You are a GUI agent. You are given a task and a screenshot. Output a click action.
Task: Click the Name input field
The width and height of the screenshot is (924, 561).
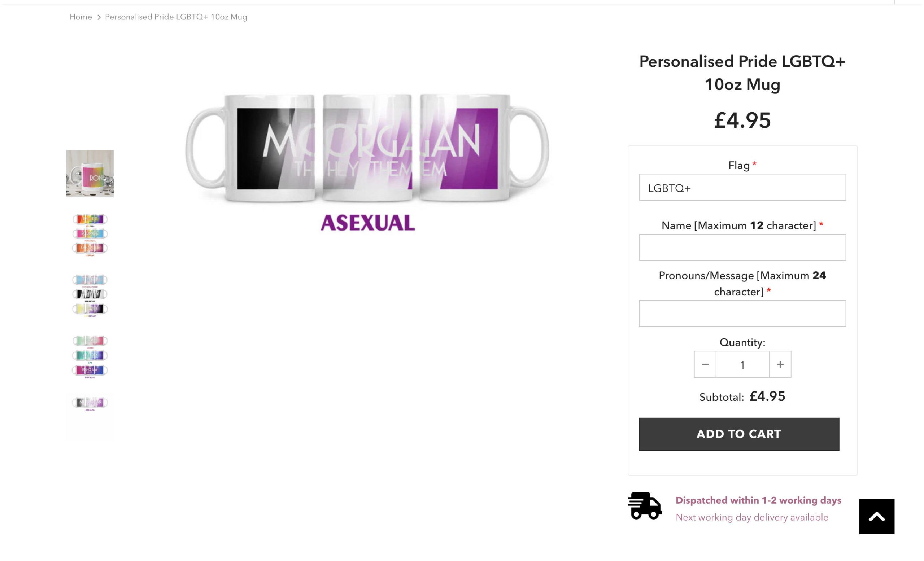742,247
